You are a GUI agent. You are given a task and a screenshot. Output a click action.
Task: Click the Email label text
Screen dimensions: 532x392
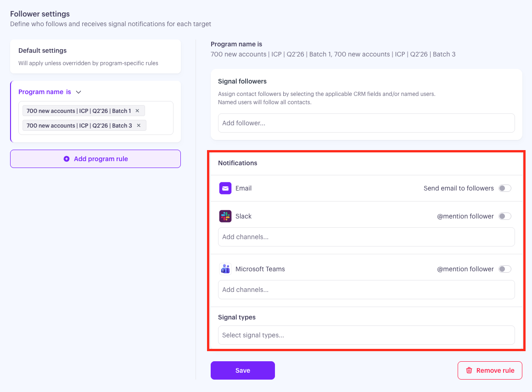(x=243, y=188)
